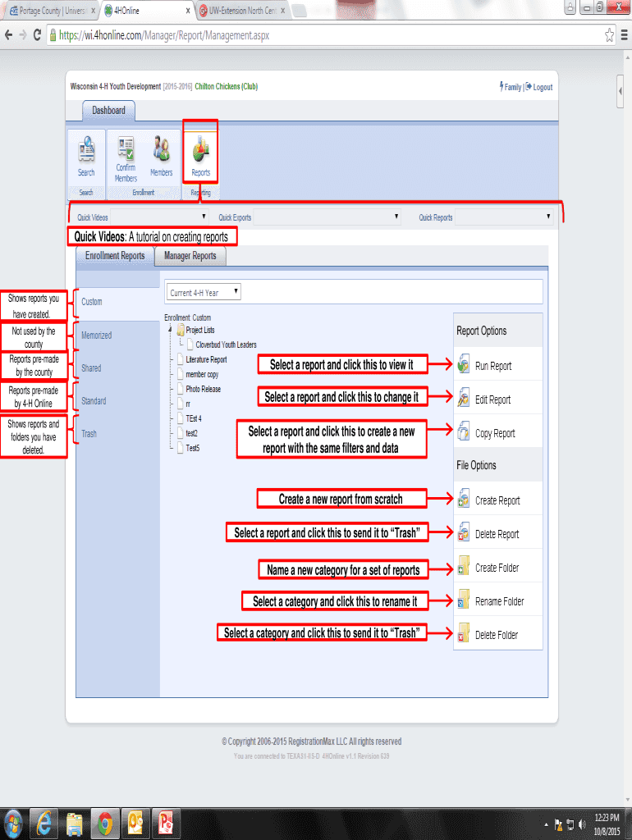Switch to the Manager Reports tab
This screenshot has width=632, height=840.
coord(190,256)
